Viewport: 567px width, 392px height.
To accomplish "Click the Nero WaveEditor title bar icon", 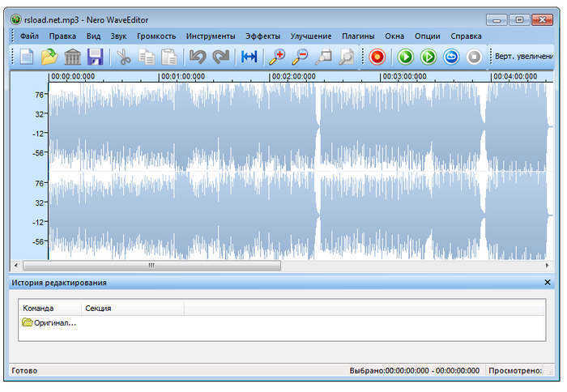I will 16,19.
